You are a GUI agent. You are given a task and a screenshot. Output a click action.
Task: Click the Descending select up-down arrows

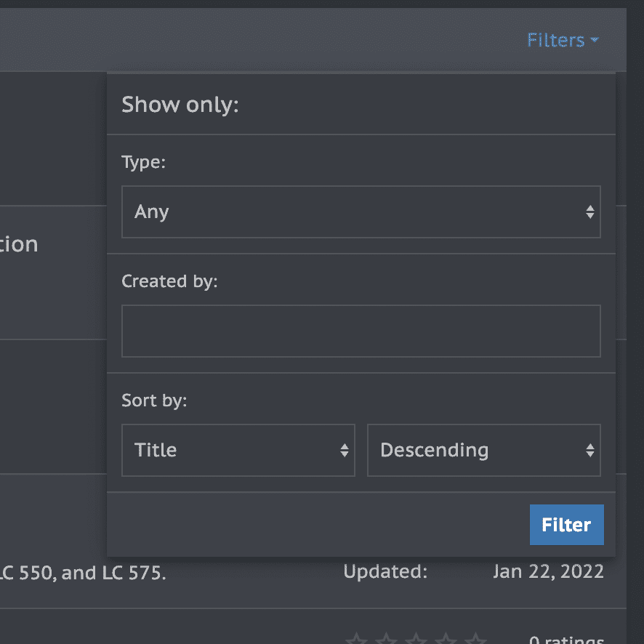tap(590, 451)
